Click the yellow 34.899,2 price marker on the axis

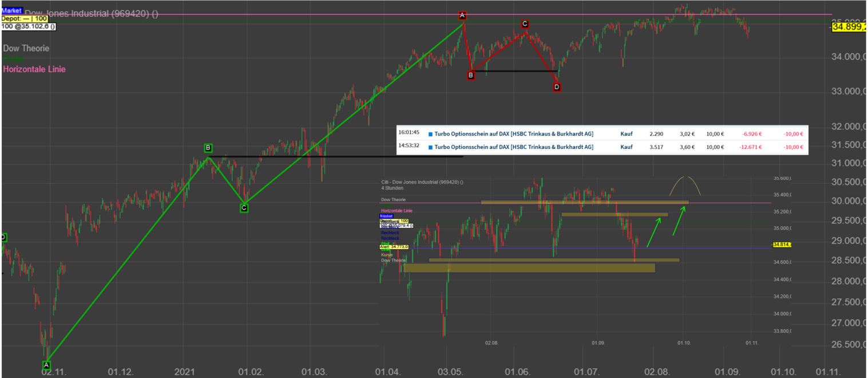[x=848, y=26]
